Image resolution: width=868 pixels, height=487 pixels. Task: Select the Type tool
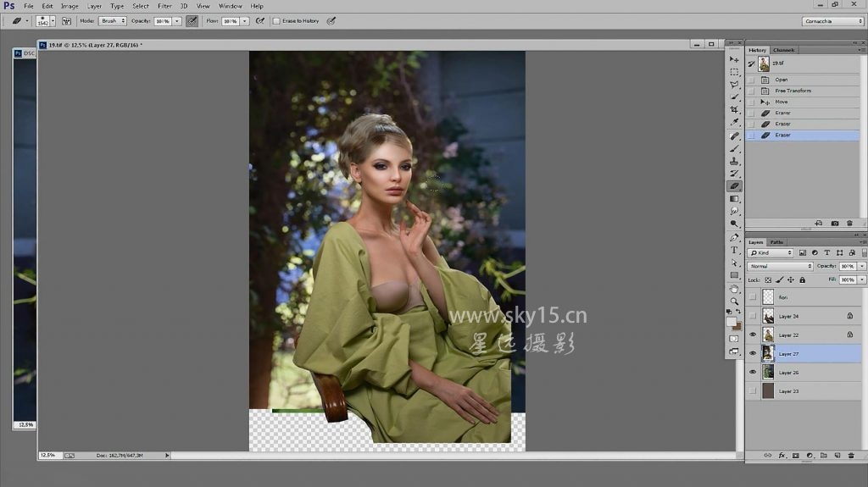click(734, 250)
